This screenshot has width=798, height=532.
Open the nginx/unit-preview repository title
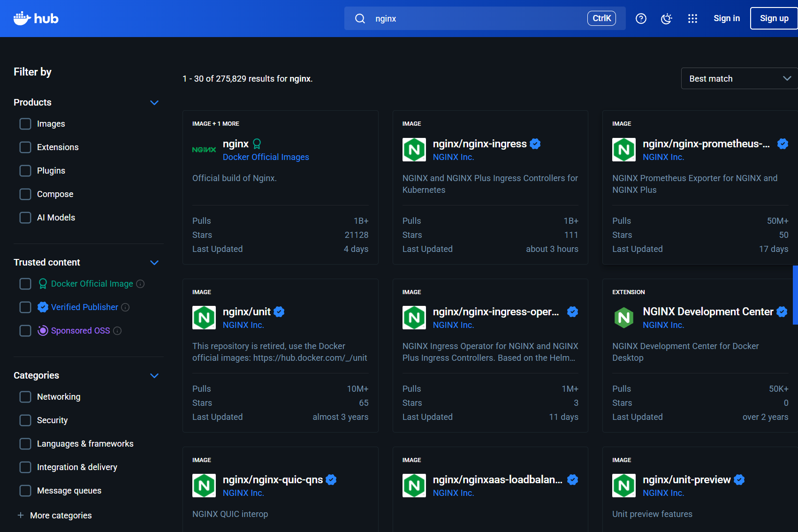[687, 479]
